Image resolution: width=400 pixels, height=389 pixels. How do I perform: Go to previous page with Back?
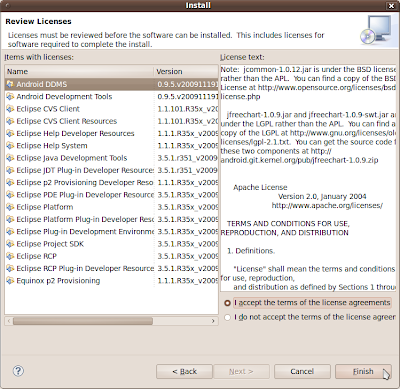(x=184, y=371)
